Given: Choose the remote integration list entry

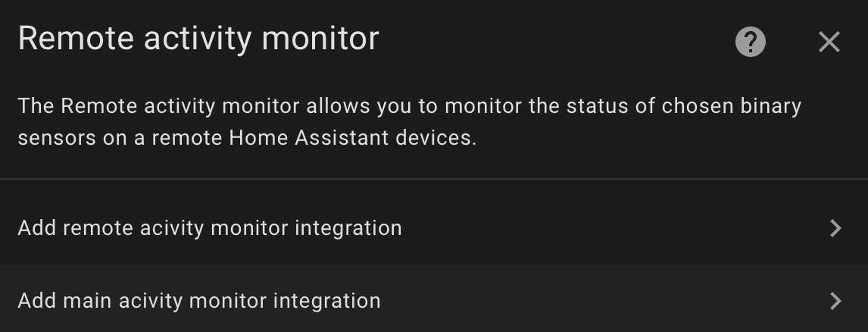Looking at the screenshot, I should (434, 228).
